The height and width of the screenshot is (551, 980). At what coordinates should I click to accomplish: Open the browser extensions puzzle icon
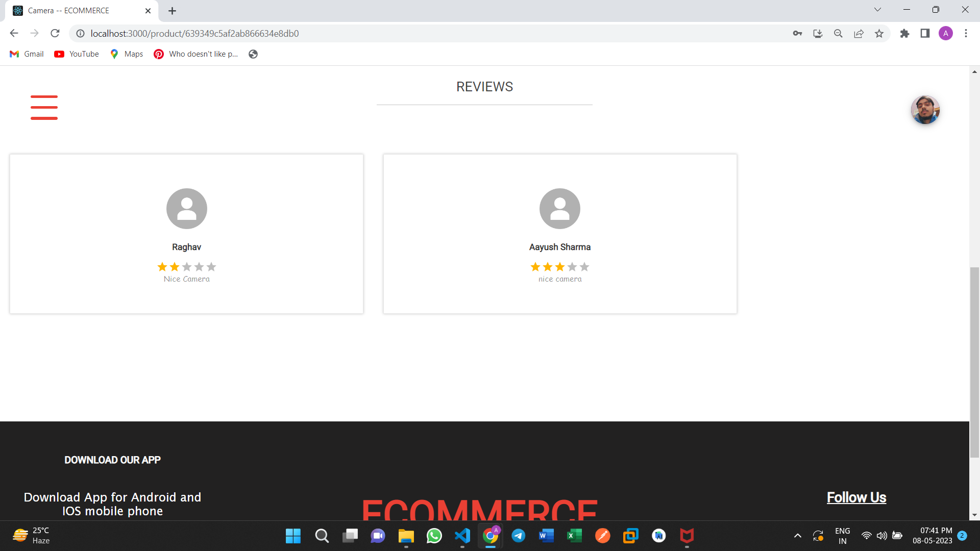pyautogui.click(x=904, y=33)
